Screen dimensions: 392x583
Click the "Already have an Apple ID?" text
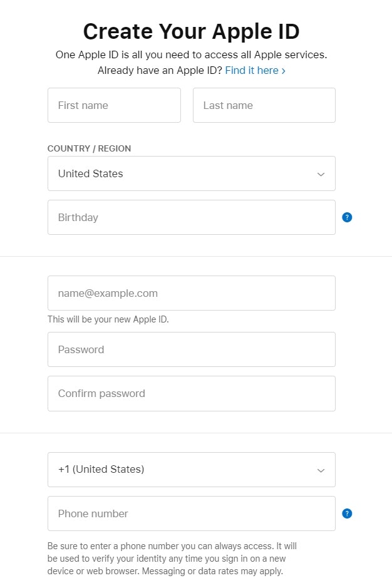(x=160, y=70)
